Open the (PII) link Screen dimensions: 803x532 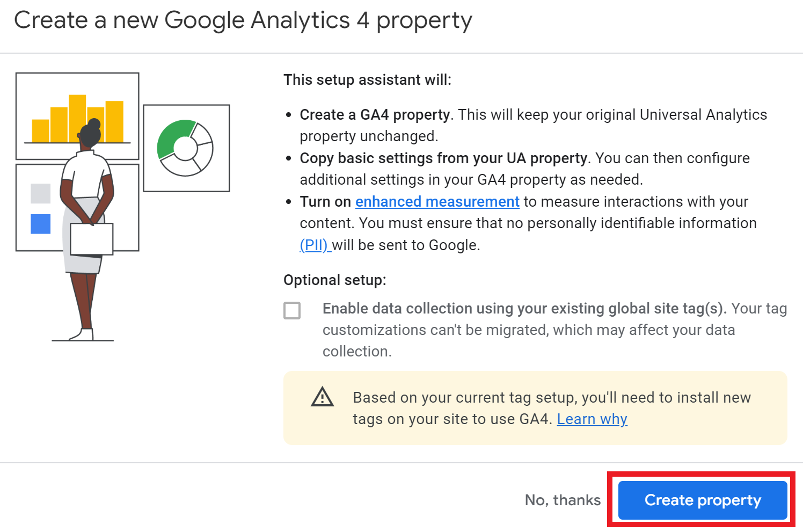[315, 245]
